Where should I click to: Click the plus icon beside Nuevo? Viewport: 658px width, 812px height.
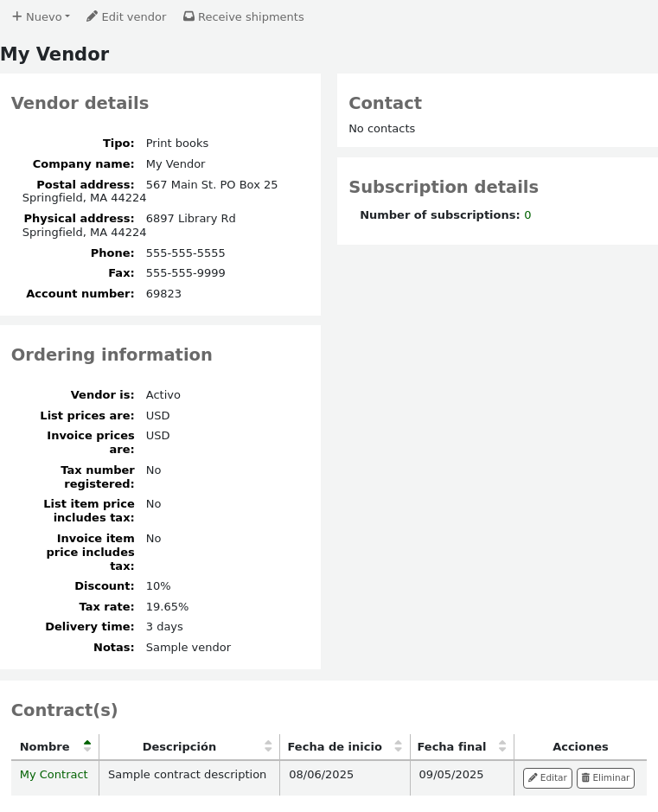point(16,16)
